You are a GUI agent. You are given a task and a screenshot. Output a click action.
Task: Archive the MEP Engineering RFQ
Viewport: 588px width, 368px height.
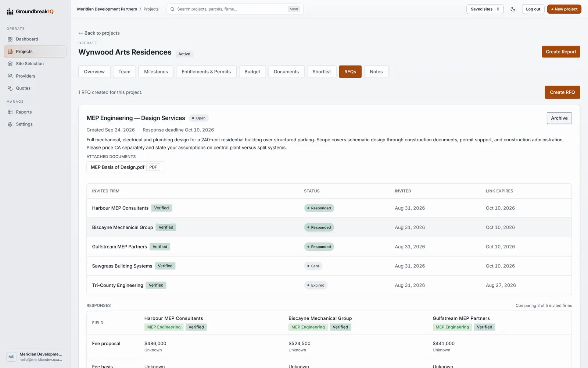[x=559, y=118]
